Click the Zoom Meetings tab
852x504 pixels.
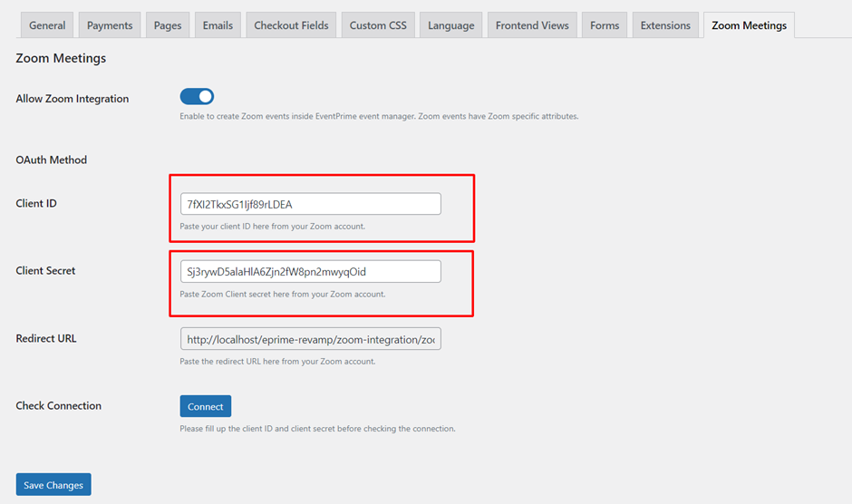pos(749,25)
